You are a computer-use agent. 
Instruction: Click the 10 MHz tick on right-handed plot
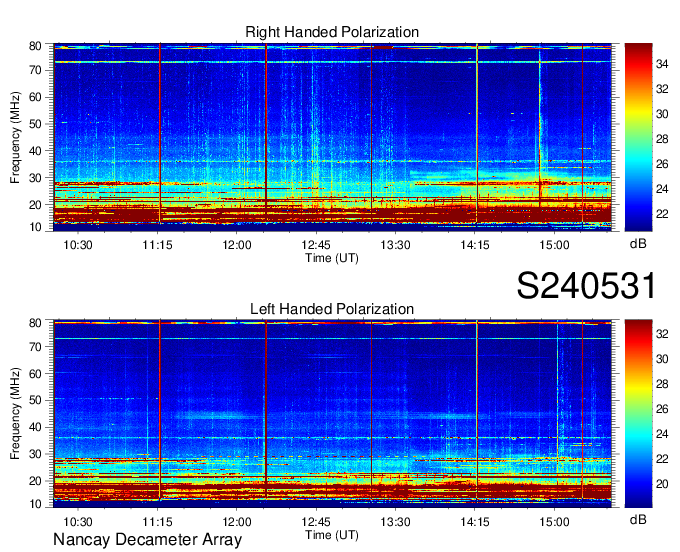point(36,227)
